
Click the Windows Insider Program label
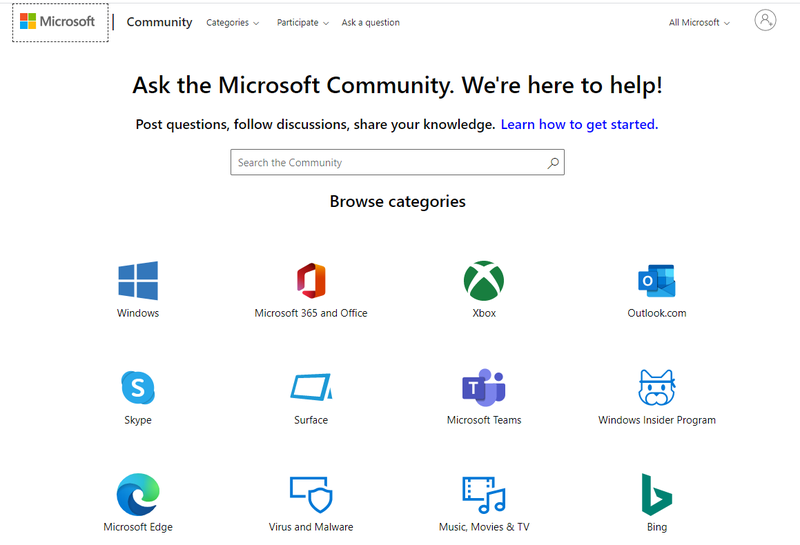[657, 420]
